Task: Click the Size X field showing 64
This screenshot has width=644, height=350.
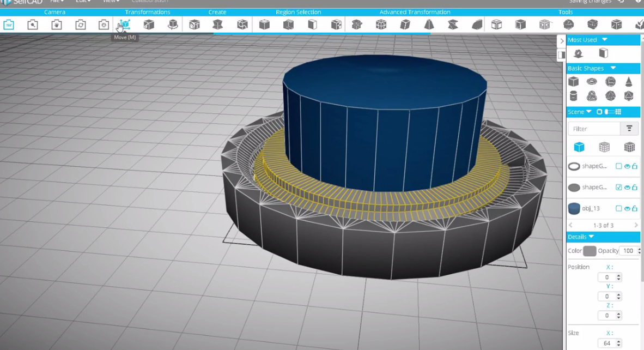Action: 607,343
